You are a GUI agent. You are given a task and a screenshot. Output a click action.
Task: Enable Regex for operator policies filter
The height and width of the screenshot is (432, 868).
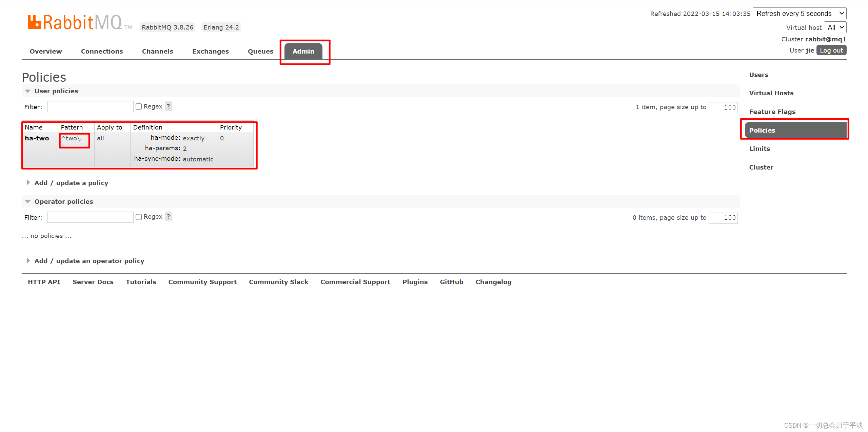[x=139, y=217]
